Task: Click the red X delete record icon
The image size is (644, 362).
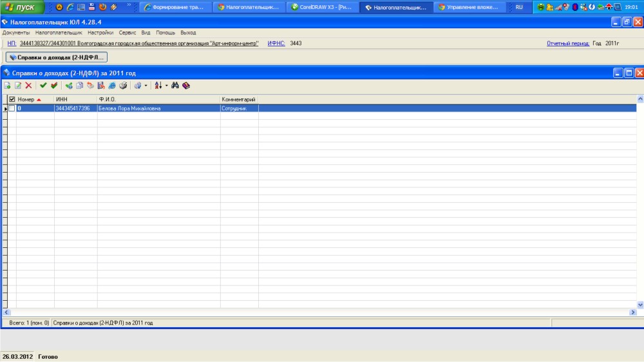Action: click(x=28, y=86)
